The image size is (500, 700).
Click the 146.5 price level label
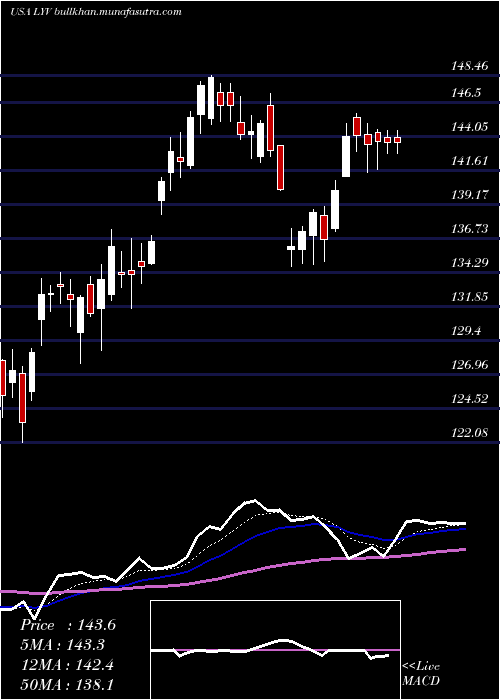[466, 93]
